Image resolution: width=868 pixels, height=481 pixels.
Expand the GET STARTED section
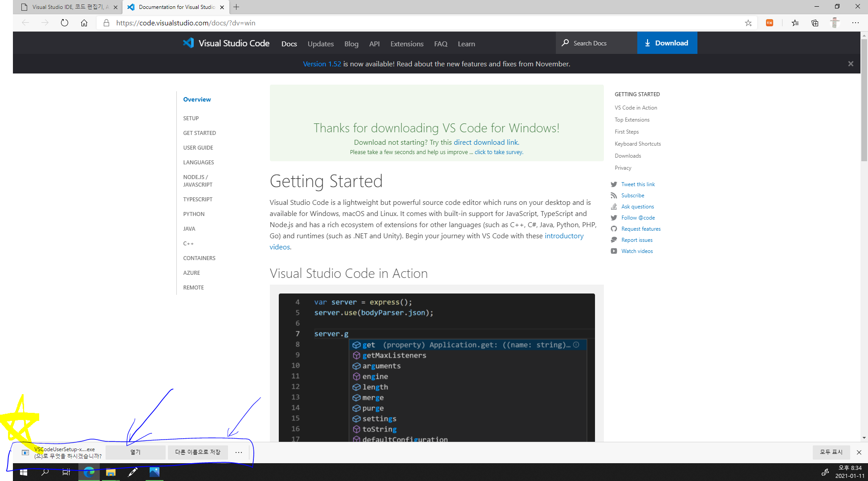coord(200,133)
